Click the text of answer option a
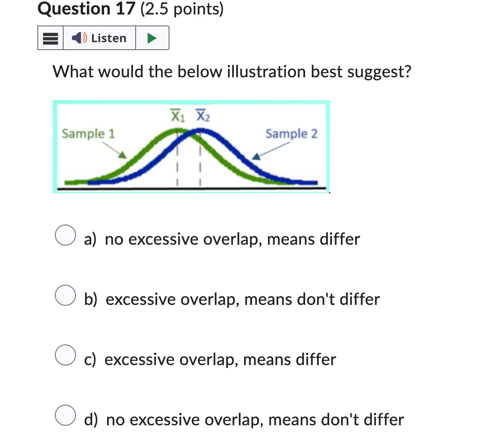504x442 pixels. pyautogui.click(x=222, y=239)
